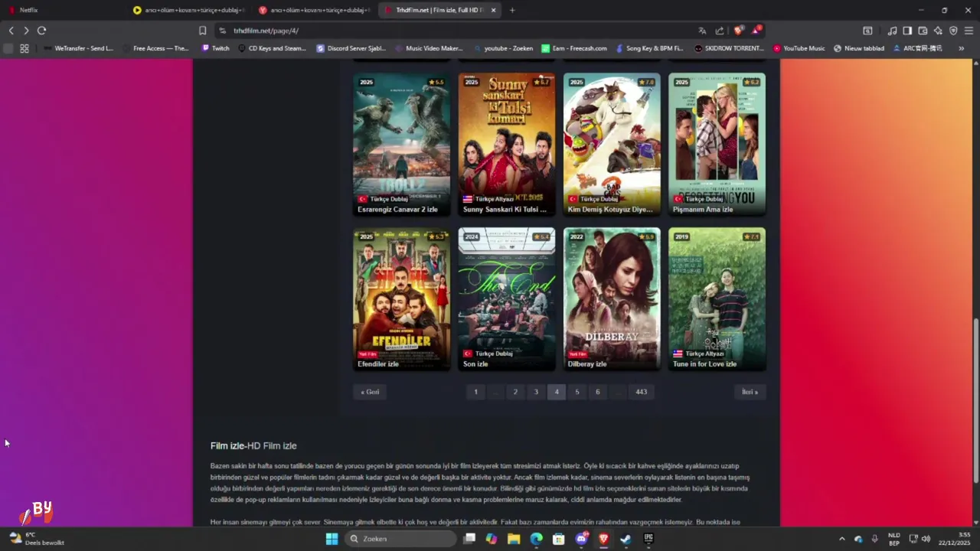Image resolution: width=980 pixels, height=551 pixels.
Task: Open the browser main hamburger menu
Action: tap(969, 31)
